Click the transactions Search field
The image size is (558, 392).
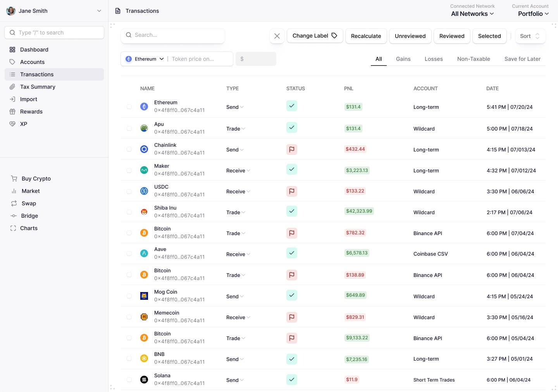[x=173, y=35]
